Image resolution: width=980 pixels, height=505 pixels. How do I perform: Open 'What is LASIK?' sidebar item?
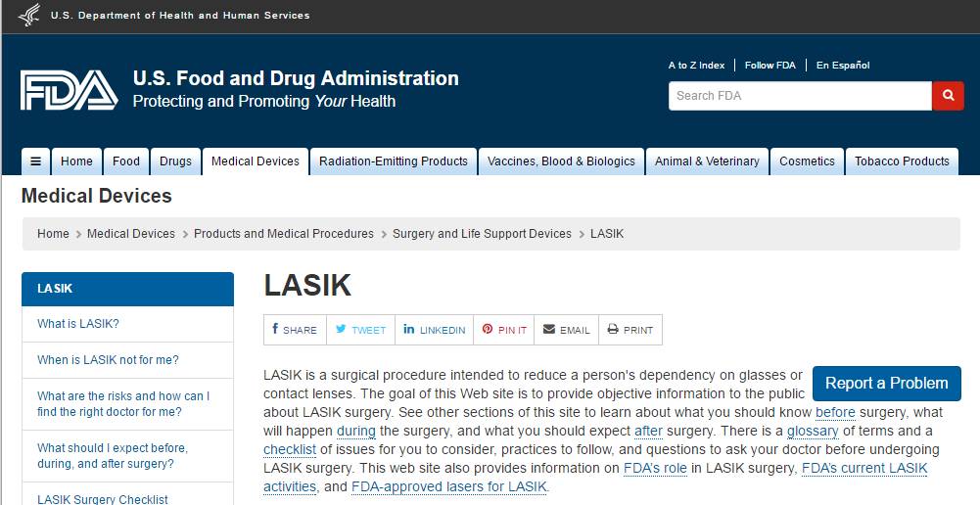pyautogui.click(x=78, y=324)
